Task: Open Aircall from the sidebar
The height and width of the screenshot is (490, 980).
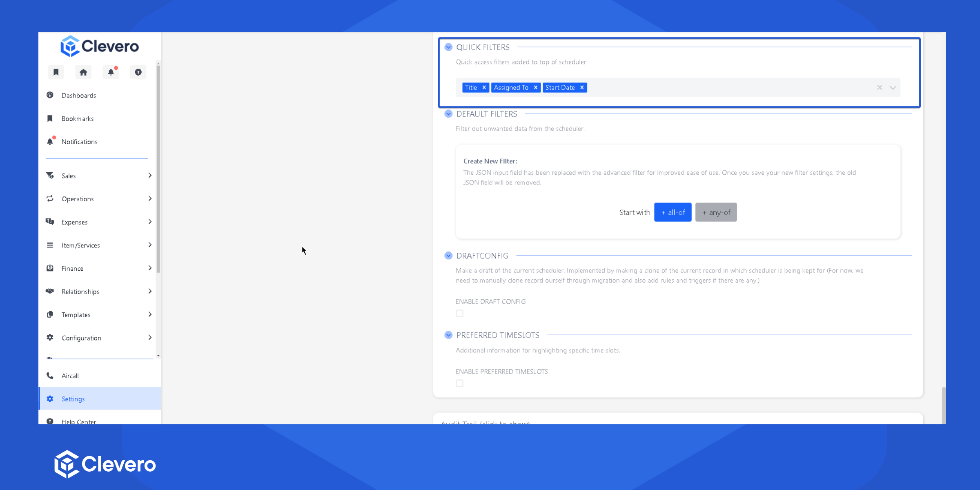Action: (70, 376)
